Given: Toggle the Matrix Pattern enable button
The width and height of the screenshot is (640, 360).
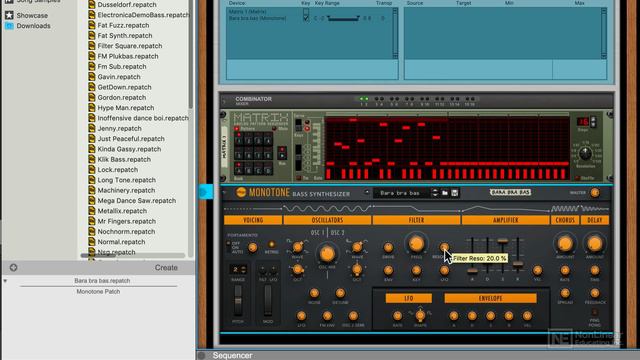Looking at the screenshot, I should pyautogui.click(x=237, y=129).
